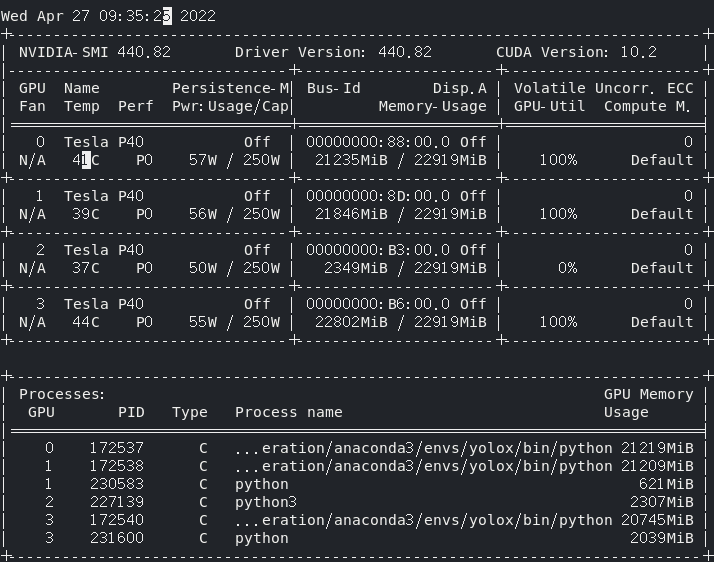Click memory value '21235MiB / 22919MiB'

tap(401, 160)
